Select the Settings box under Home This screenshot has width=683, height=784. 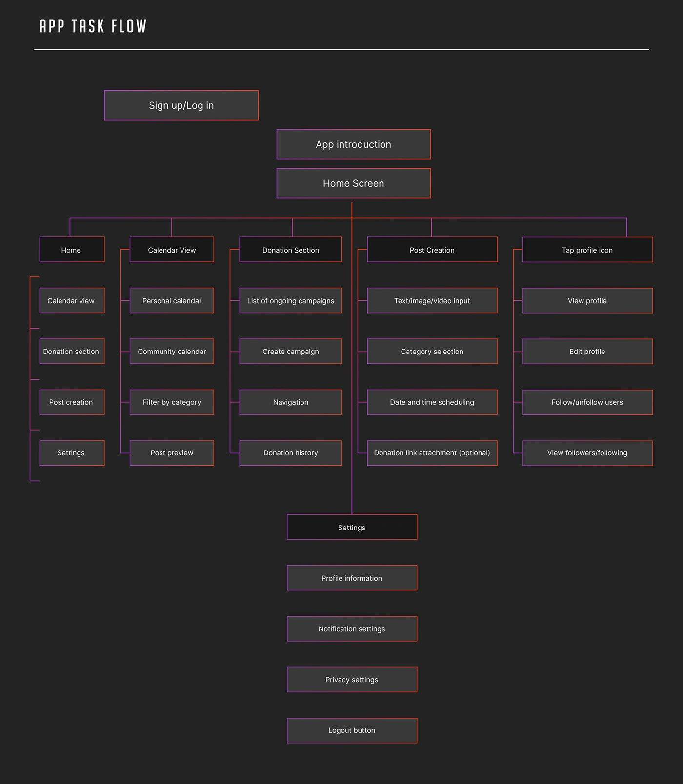[x=72, y=453]
